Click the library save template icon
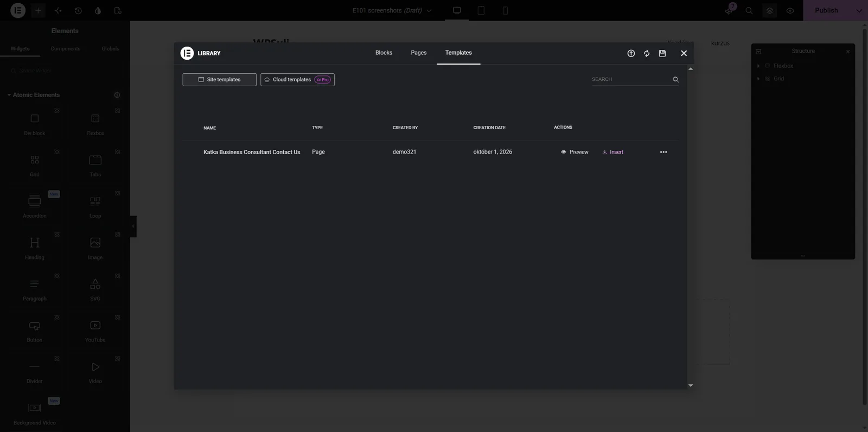This screenshot has width=868, height=432. click(662, 53)
